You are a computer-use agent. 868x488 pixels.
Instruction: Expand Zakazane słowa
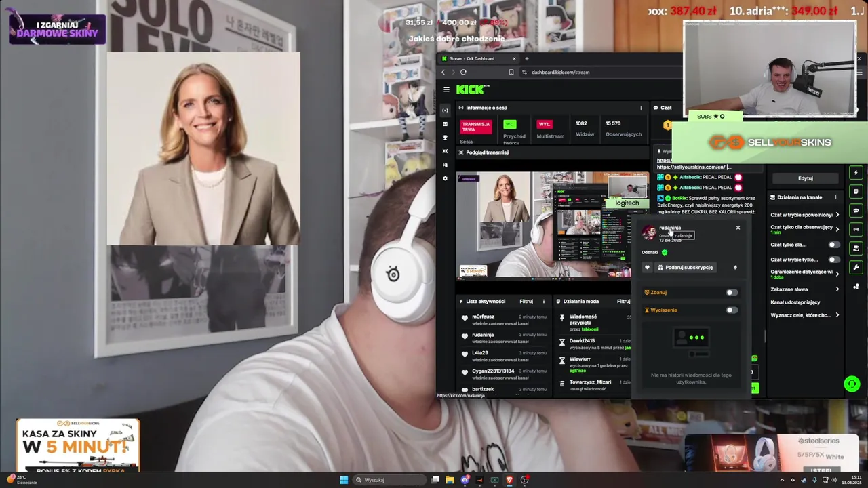(x=805, y=289)
